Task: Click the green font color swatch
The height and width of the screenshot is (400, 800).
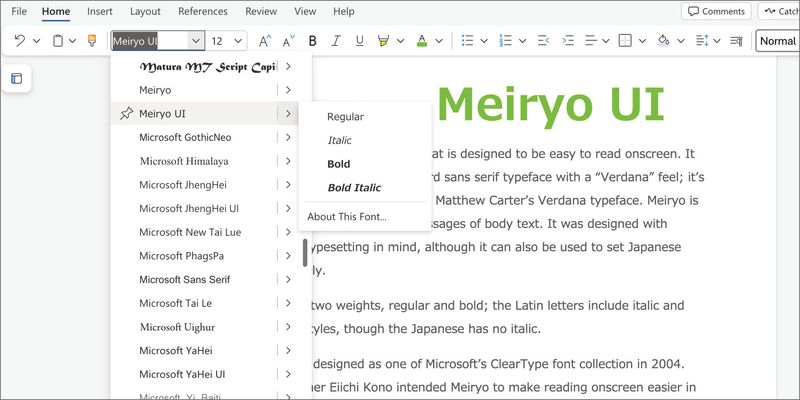Action: (x=421, y=41)
